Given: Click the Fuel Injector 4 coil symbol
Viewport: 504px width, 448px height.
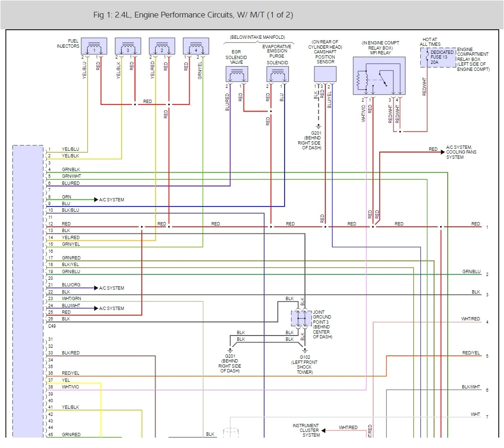Looking at the screenshot, I should [195, 46].
